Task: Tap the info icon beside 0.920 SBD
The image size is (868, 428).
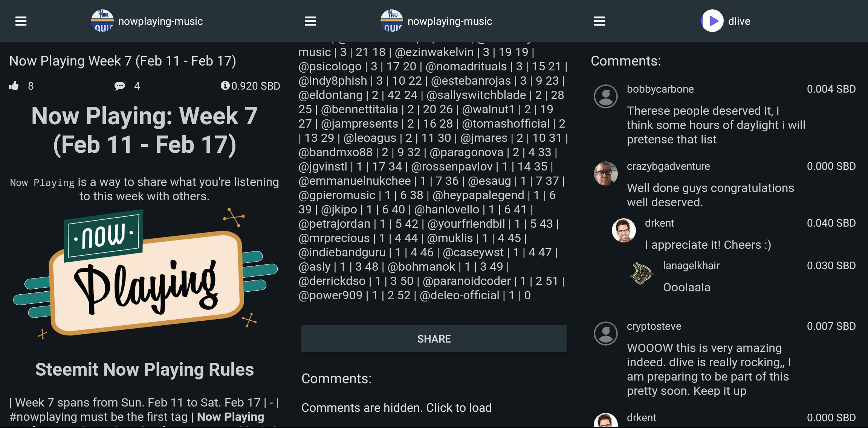Action: (x=225, y=85)
